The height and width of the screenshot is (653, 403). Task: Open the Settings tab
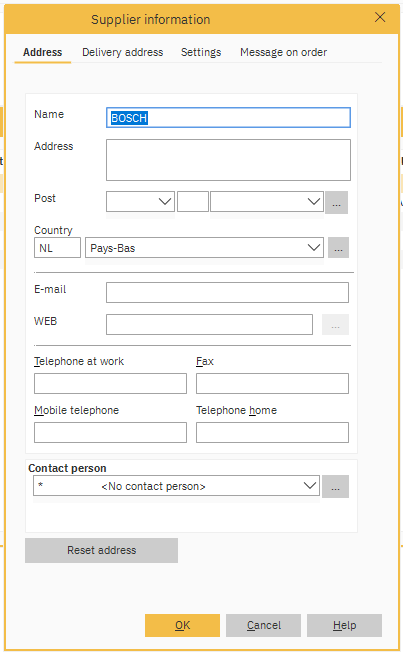(201, 52)
